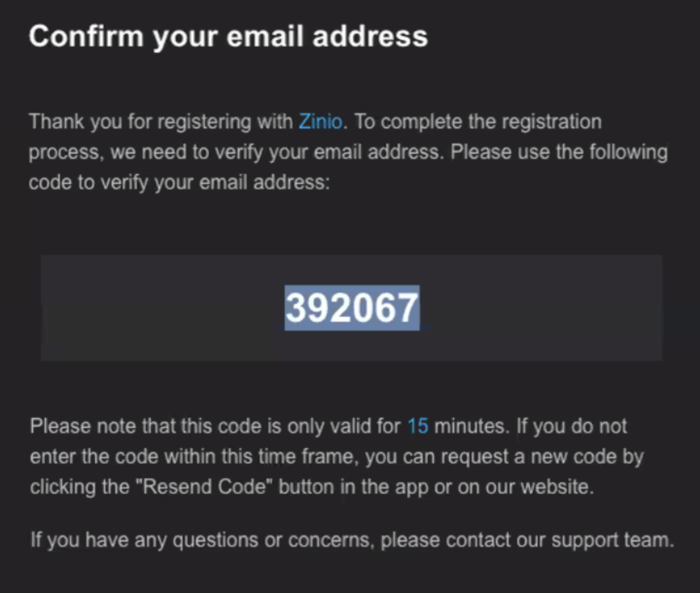Viewport: 700px width, 593px height.
Task: Click the word "minutes" after the 15
Action: coord(469,426)
